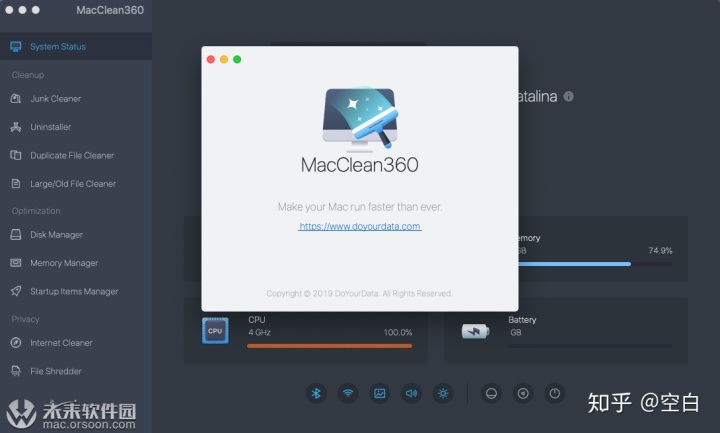This screenshot has height=433, width=720.
Task: Toggle Wi-Fi in the bottom toolbar
Action: (x=348, y=394)
